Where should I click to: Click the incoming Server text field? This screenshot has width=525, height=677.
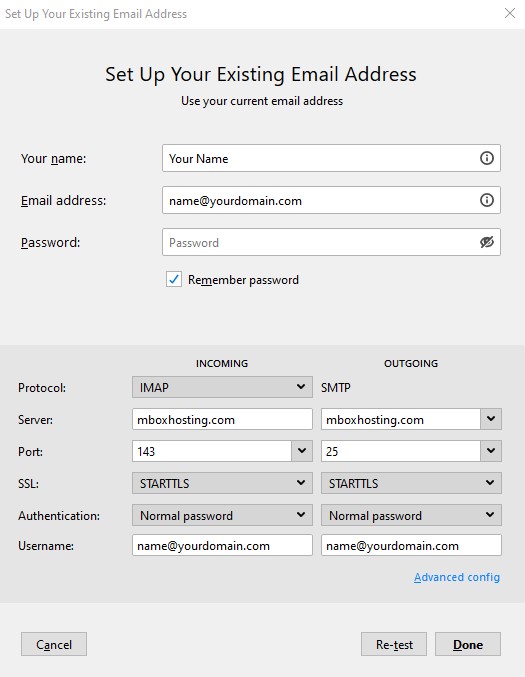pos(222,419)
